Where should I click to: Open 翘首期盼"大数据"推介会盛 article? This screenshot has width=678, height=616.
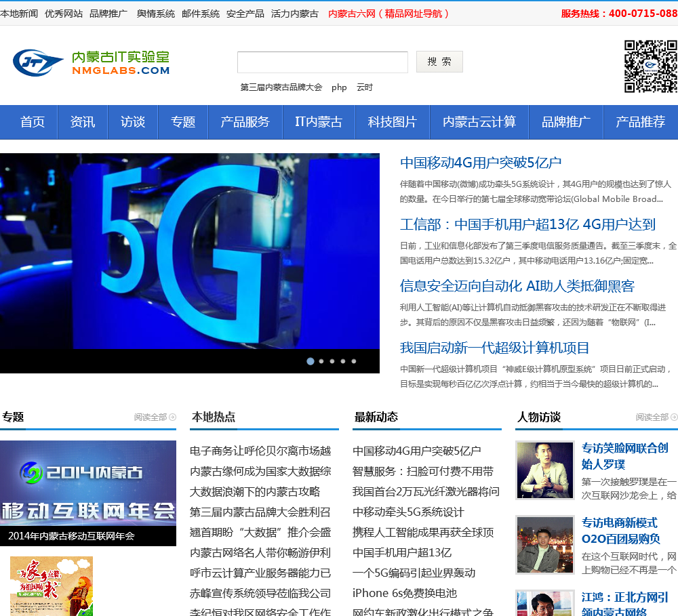click(x=260, y=533)
